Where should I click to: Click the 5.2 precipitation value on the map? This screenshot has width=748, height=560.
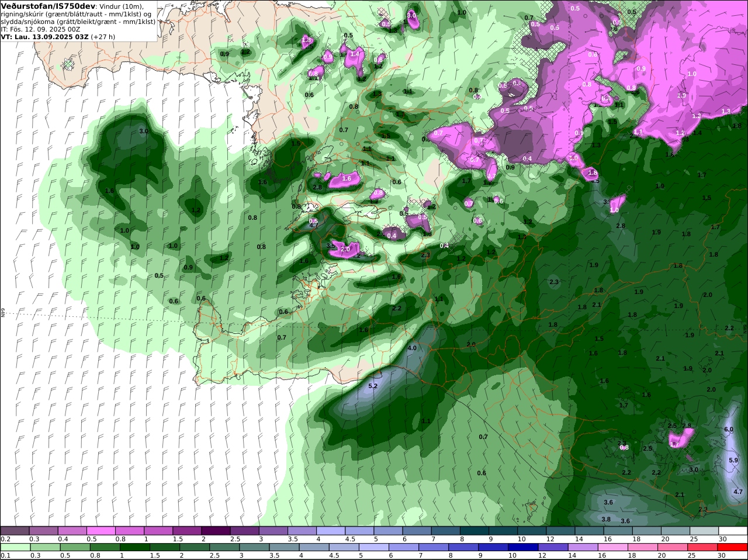(373, 386)
